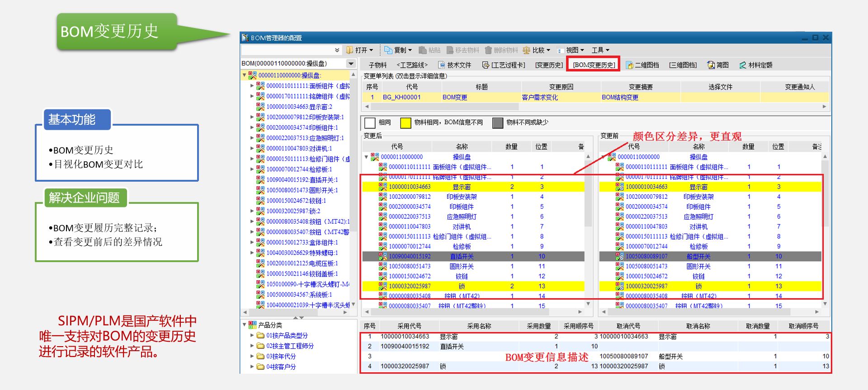The image size is (868, 390).
Task: Click the 复制 copy icon
Action: [x=388, y=50]
